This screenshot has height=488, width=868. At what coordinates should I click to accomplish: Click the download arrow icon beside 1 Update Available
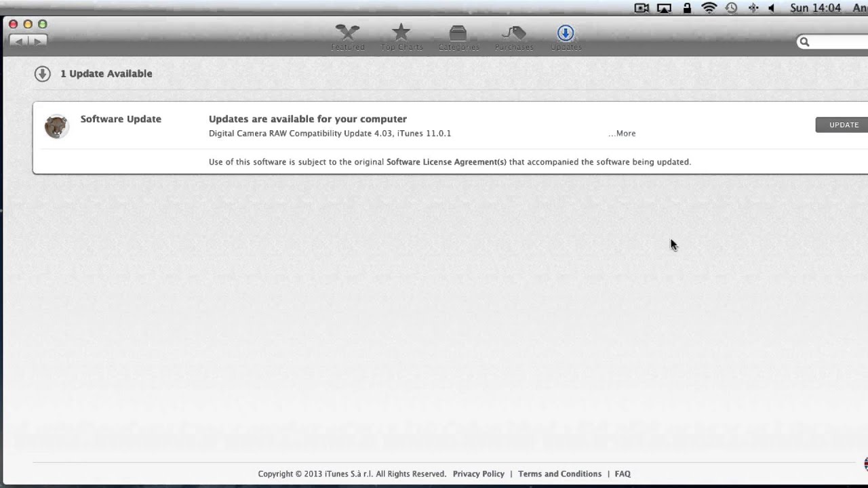click(x=43, y=74)
